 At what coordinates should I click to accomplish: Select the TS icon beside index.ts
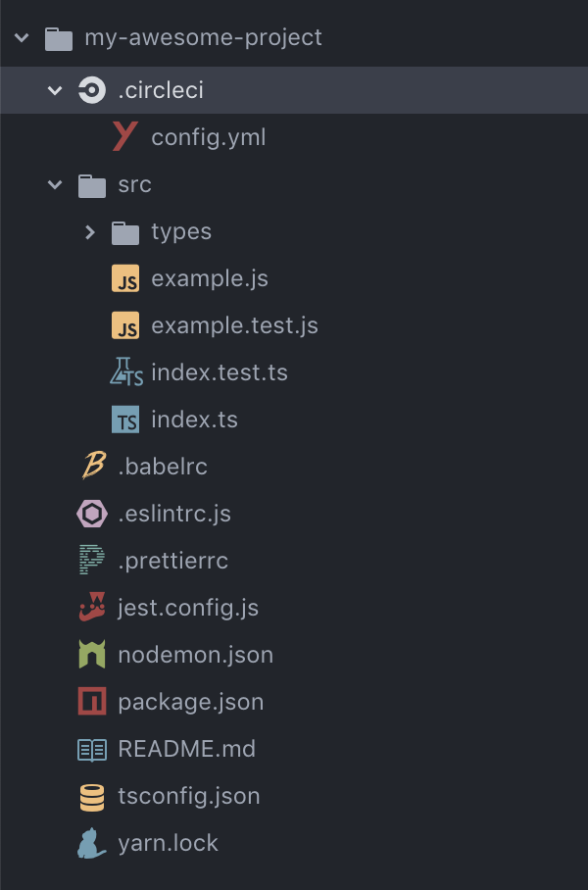(127, 420)
